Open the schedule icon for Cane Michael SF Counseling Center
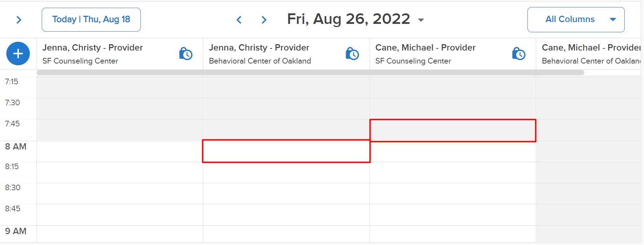The height and width of the screenshot is (245, 644). [518, 54]
